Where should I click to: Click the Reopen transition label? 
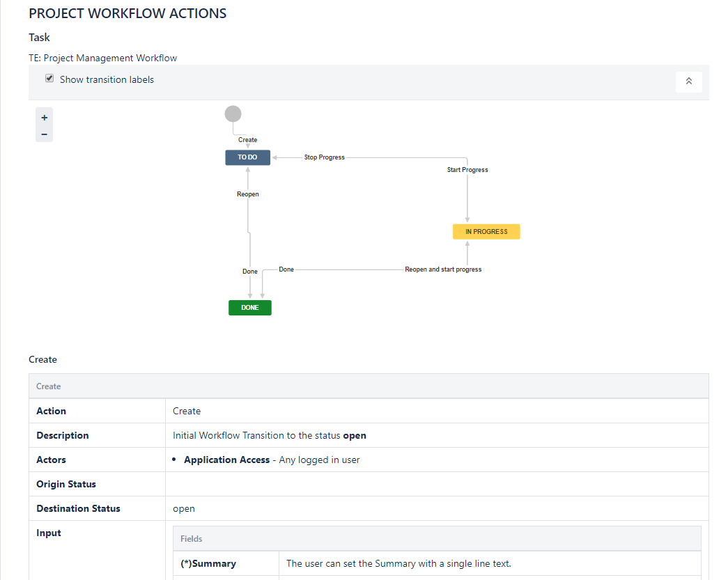tap(247, 194)
